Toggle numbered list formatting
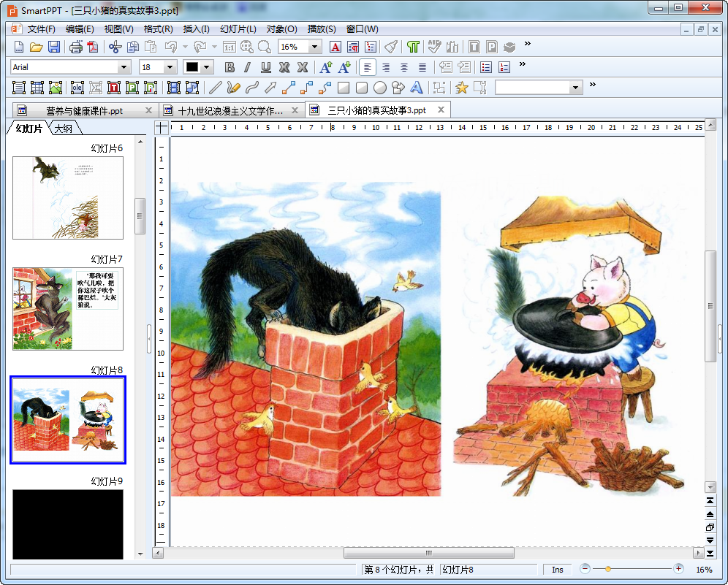 click(504, 67)
